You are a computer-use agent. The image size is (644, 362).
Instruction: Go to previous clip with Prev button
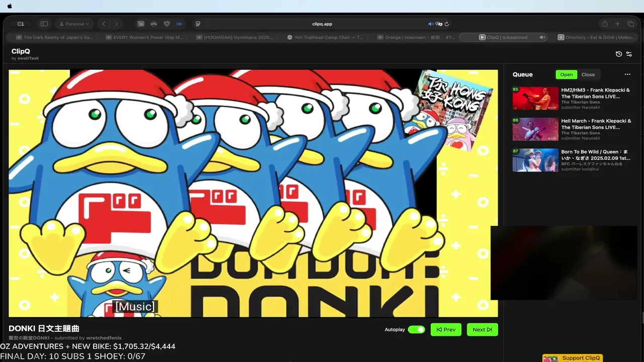[x=446, y=329]
